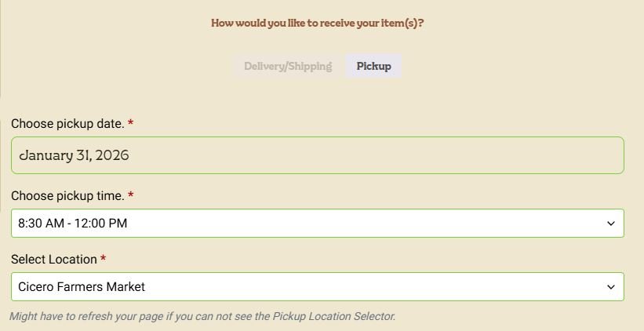Expand the Select Location dropdown
Image resolution: width=644 pixels, height=331 pixels.
tap(317, 286)
